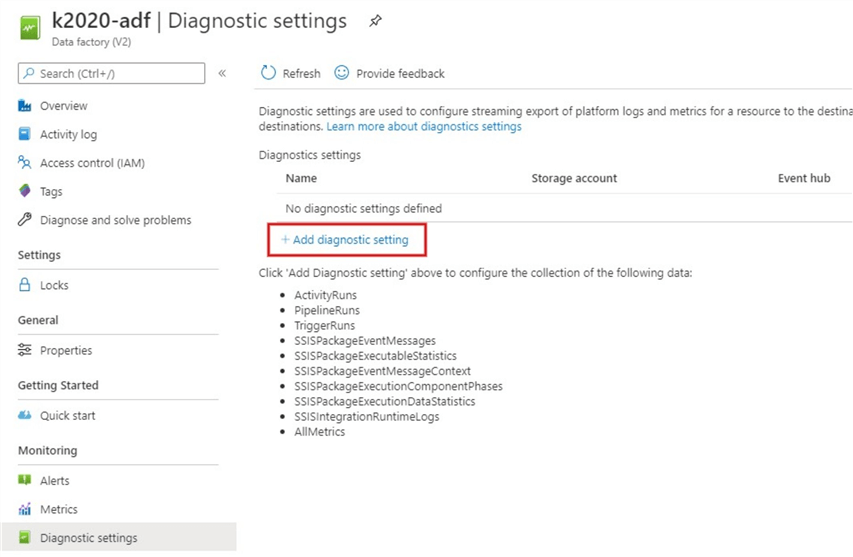Click the search magnifier icon
The image size is (853, 557).
[x=29, y=73]
